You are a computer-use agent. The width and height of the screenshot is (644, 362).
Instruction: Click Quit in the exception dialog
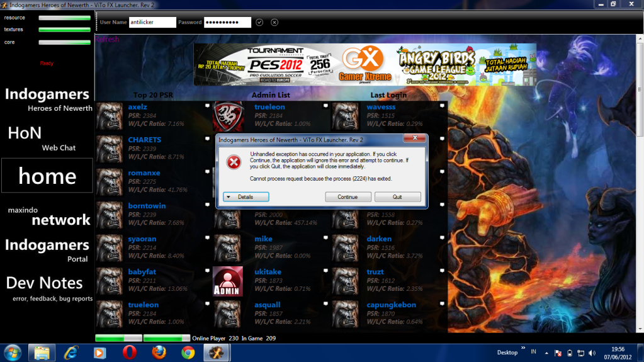(x=398, y=197)
